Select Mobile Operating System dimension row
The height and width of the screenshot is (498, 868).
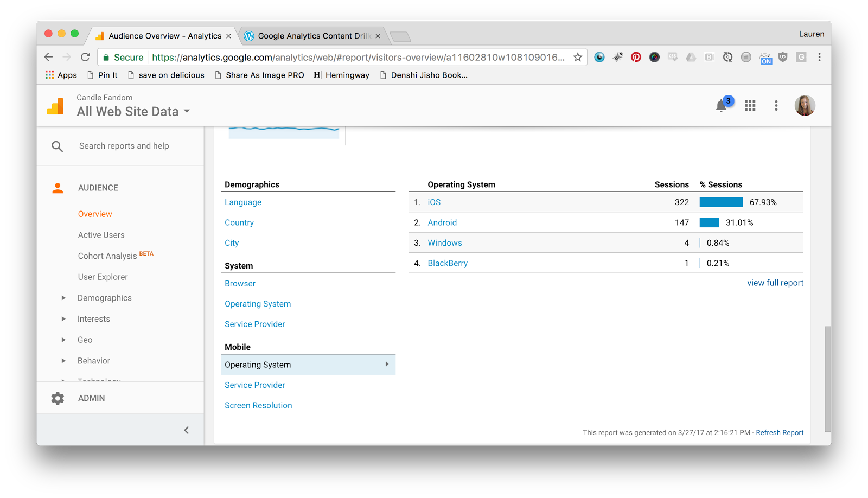click(308, 365)
